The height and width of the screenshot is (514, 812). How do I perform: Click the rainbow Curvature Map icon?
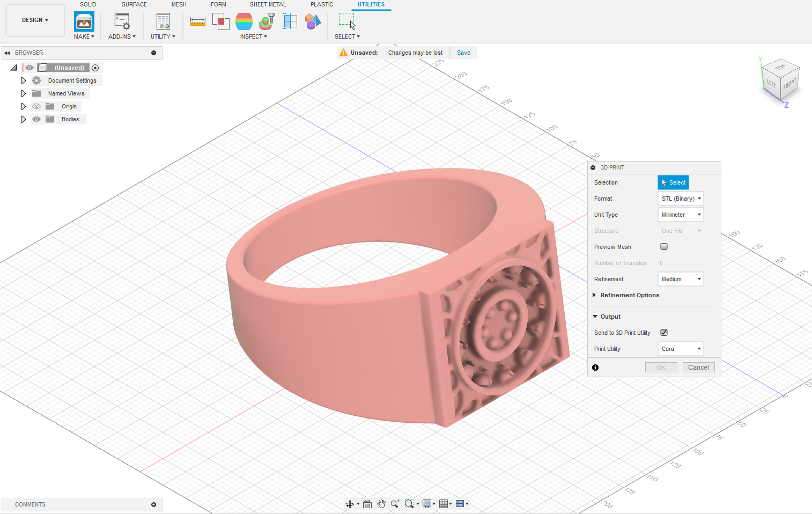244,21
